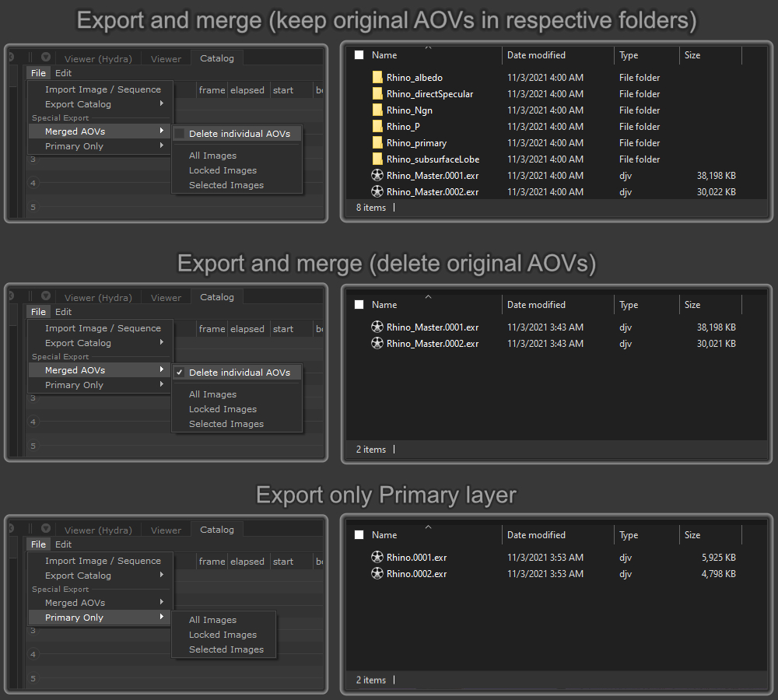
Task: Sort by Size in the 3:43 AM file list
Action: click(692, 305)
